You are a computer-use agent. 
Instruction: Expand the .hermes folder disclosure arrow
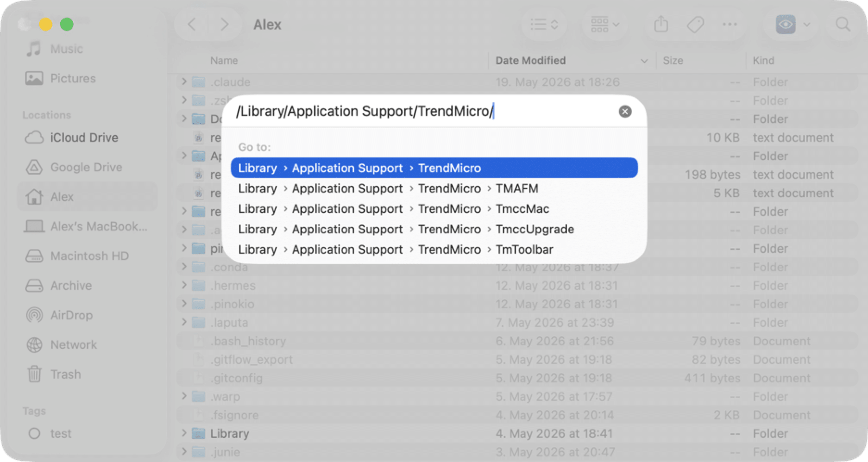point(184,285)
